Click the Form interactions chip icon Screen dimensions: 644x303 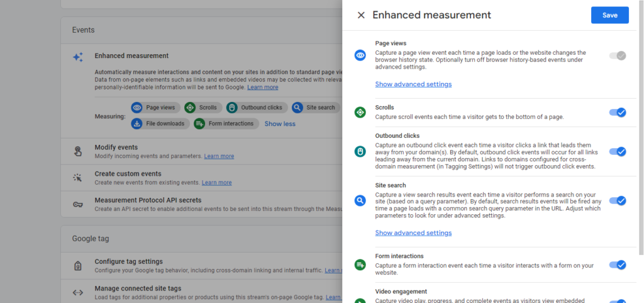tap(199, 123)
